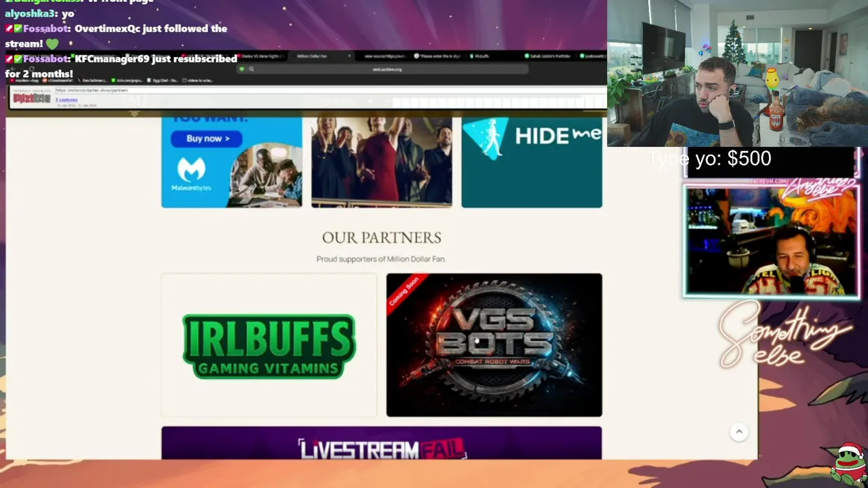The image size is (868, 488).
Task: Click the search magnifier in address bar
Action: point(252,69)
